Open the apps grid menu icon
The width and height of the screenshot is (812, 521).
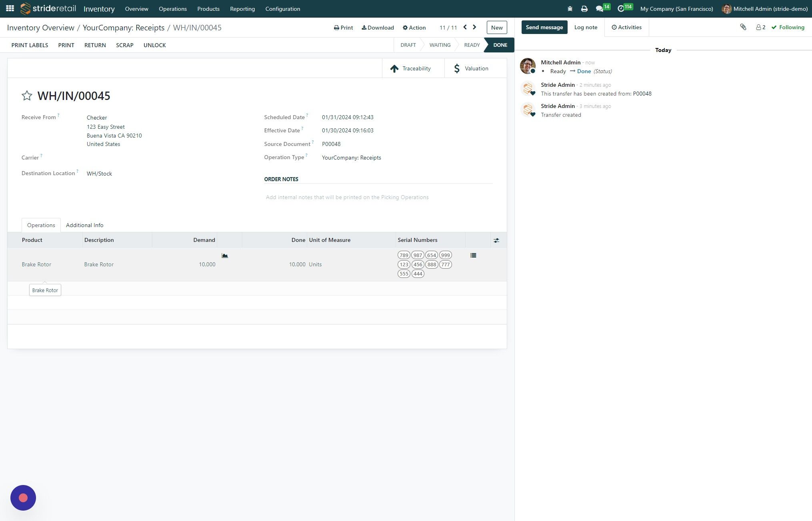(10, 8)
